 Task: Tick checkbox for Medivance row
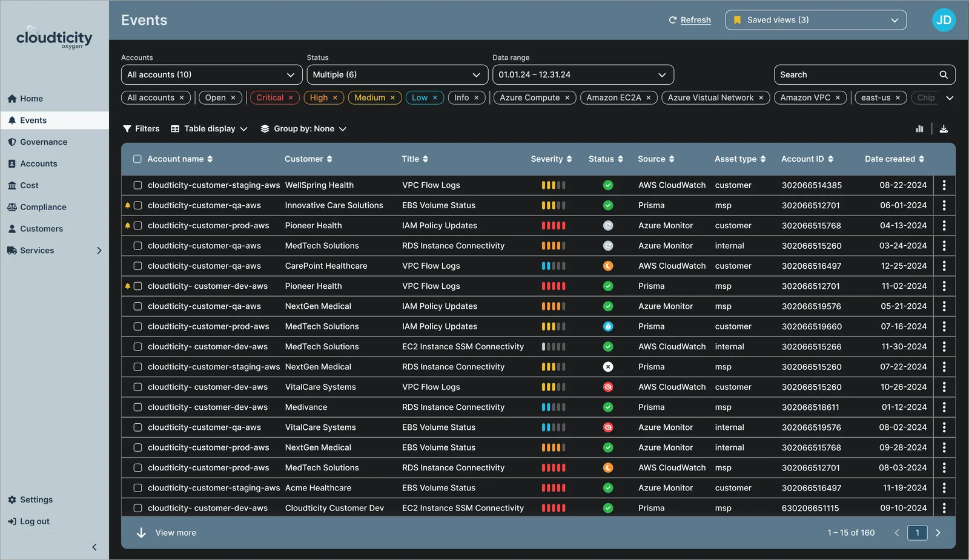137,407
